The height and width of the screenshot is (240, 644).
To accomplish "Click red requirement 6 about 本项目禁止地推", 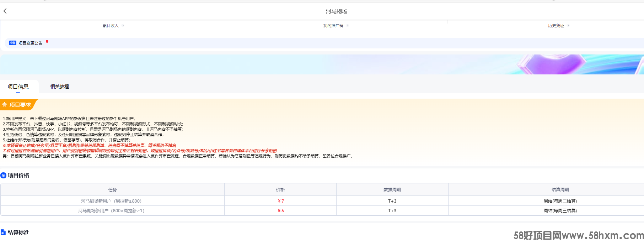I will coord(90,145).
